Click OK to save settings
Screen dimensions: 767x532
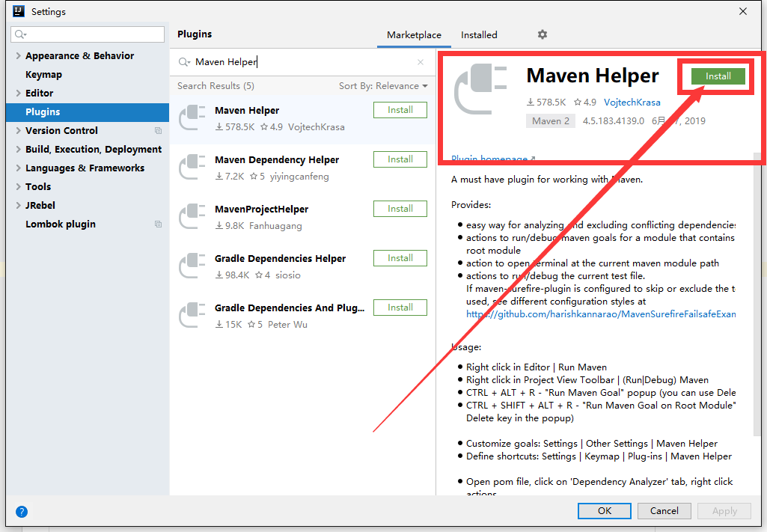coord(604,510)
